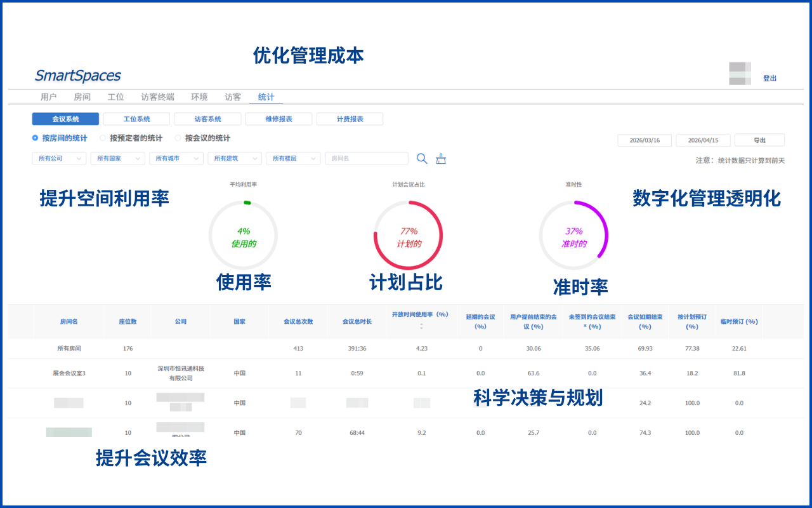Click the 维修报表 button

pyautogui.click(x=278, y=119)
